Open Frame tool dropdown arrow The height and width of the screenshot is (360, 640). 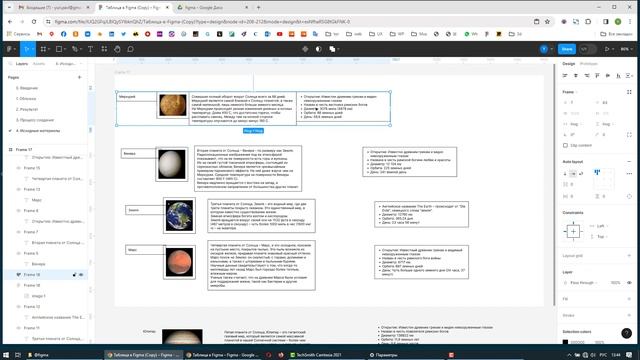click(49, 49)
